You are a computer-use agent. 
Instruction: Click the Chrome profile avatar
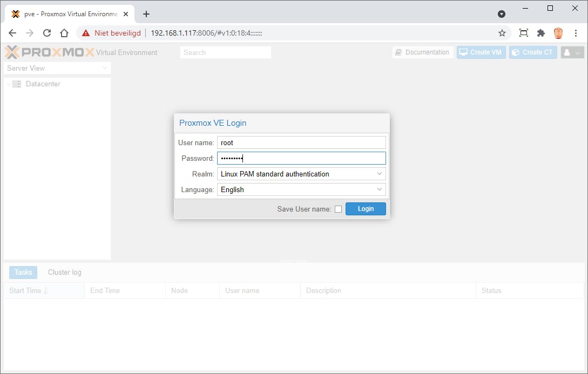coord(558,32)
